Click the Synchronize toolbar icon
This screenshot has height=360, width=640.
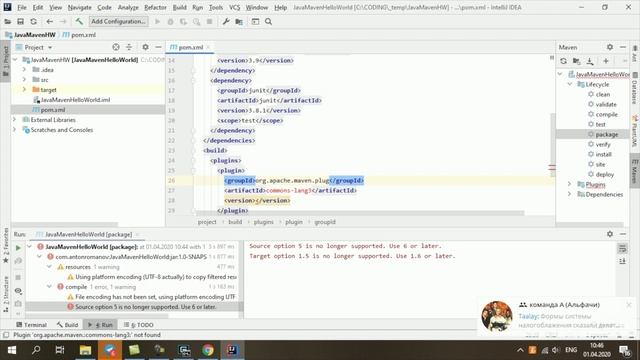[33, 22]
